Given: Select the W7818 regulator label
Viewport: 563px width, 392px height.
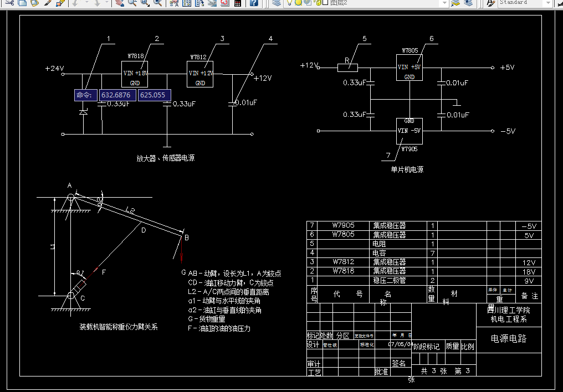Looking at the screenshot, I should coord(136,56).
